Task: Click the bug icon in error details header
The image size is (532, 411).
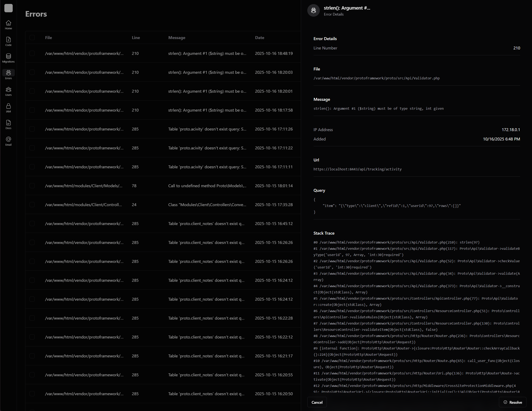Action: [x=313, y=10]
